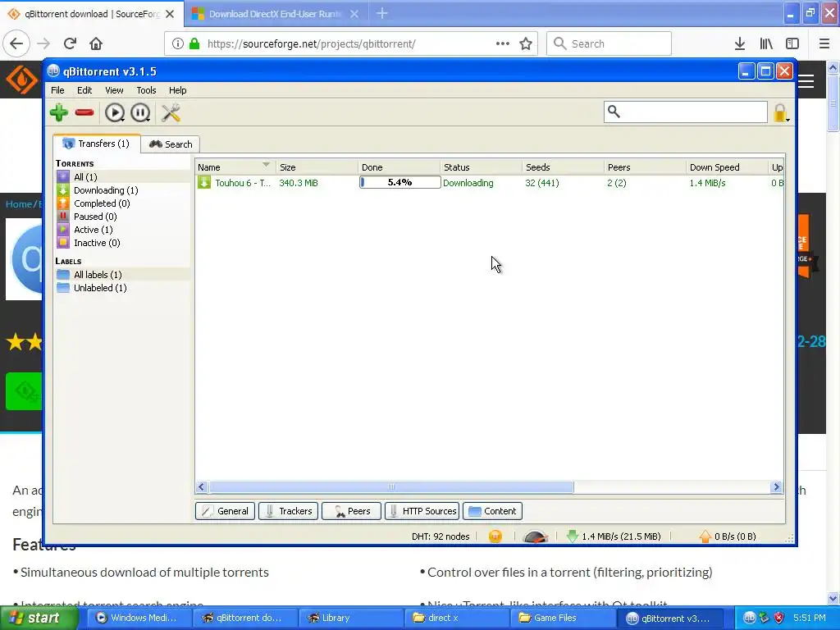Switch to the Transfers (1) tab
Image resolution: width=840 pixels, height=630 pixels.
click(x=97, y=144)
